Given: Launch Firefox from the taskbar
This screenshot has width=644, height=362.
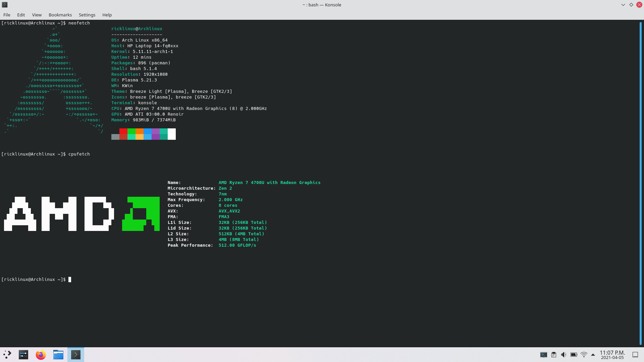Looking at the screenshot, I should coord(41,355).
